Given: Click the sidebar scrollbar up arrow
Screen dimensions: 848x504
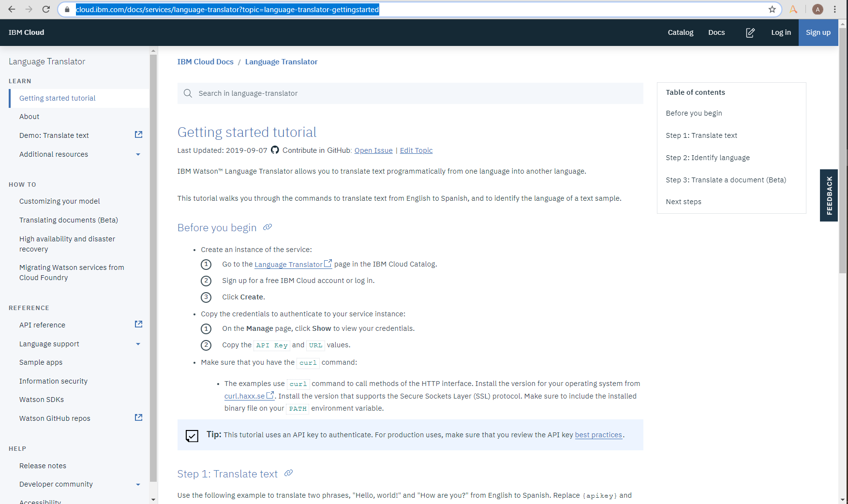Looking at the screenshot, I should click(x=153, y=50).
